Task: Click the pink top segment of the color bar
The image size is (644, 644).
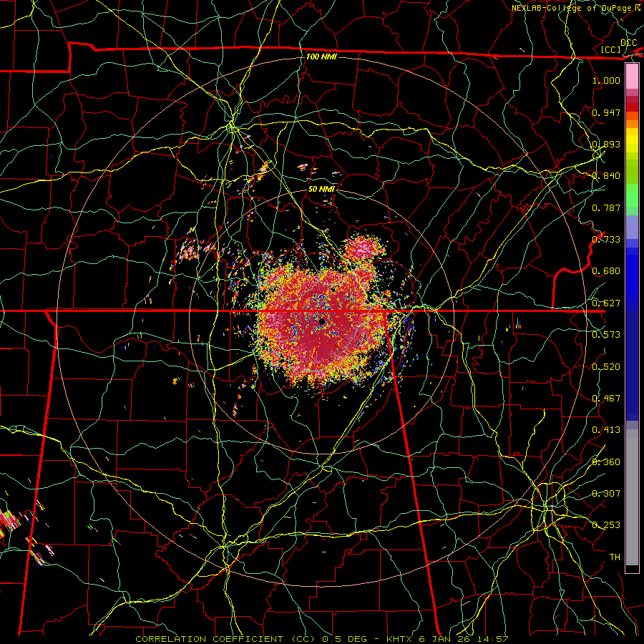Action: (x=632, y=77)
